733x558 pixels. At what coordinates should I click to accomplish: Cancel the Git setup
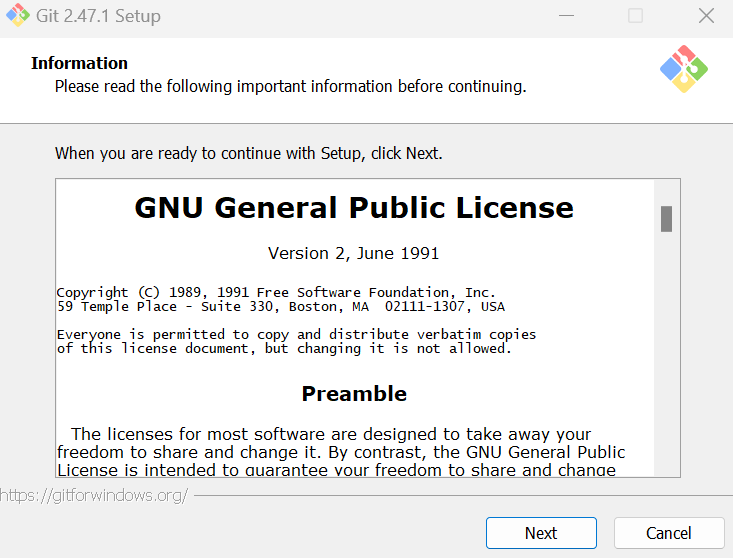(x=669, y=533)
